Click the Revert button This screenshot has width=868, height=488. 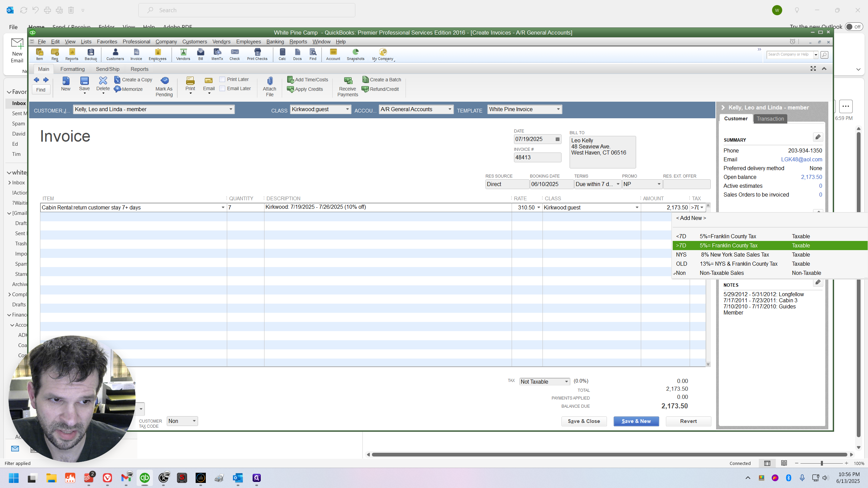[688, 421]
